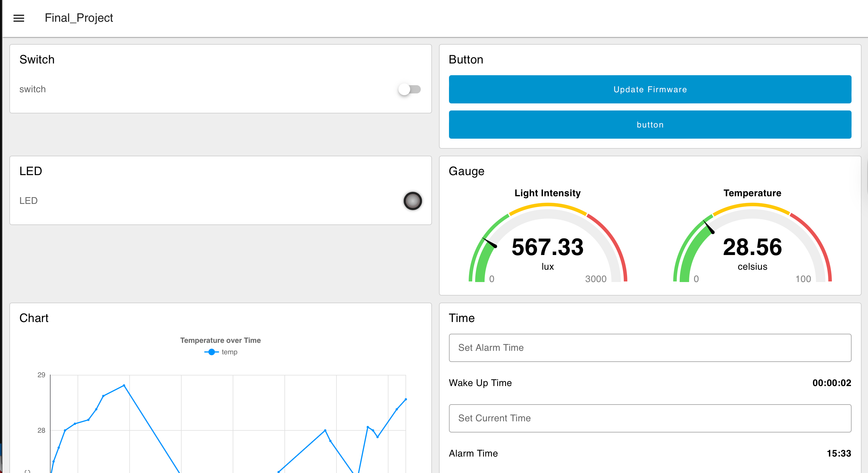Click the Chart panel heading
Screen dimensions: 868x473
click(34, 318)
